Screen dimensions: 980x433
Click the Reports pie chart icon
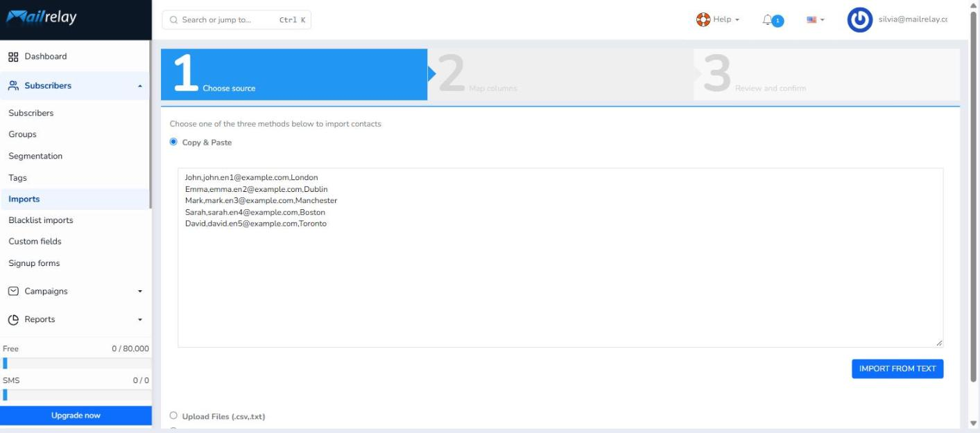pyautogui.click(x=13, y=320)
